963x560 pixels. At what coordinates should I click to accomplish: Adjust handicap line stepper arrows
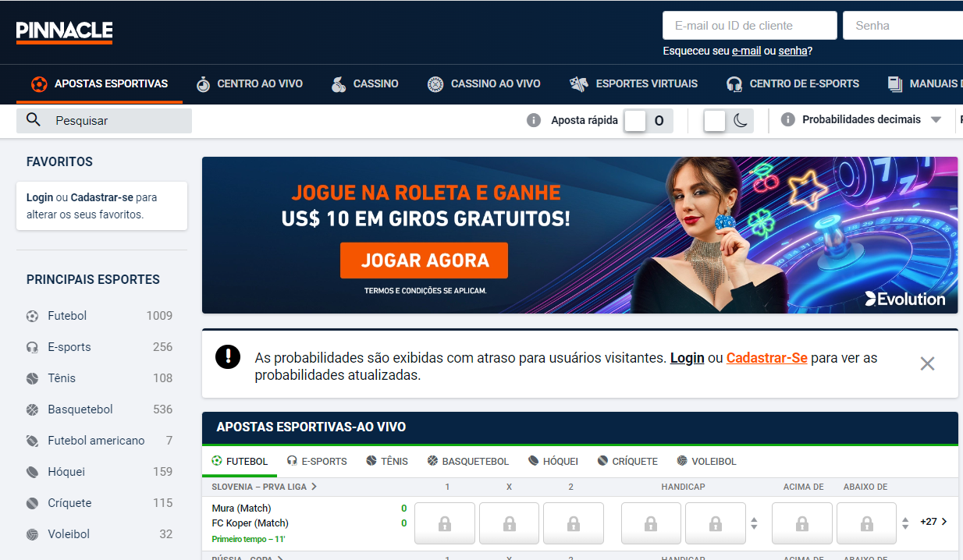tap(753, 523)
